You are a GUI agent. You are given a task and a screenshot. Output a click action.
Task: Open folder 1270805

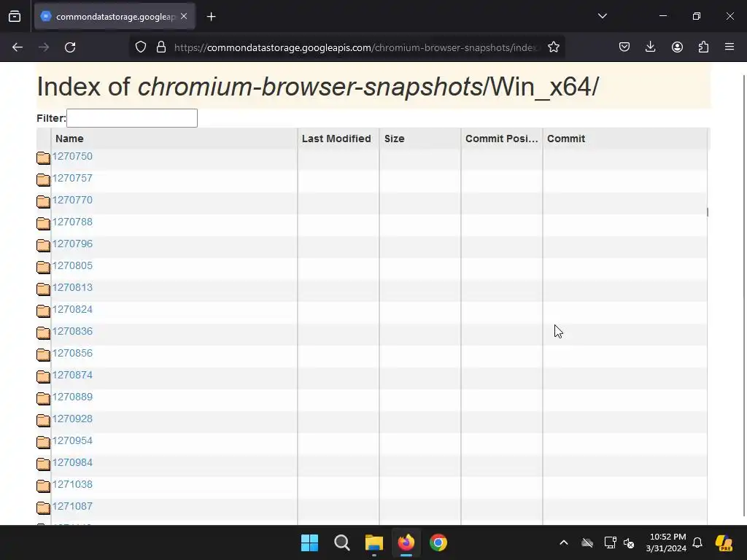click(72, 265)
